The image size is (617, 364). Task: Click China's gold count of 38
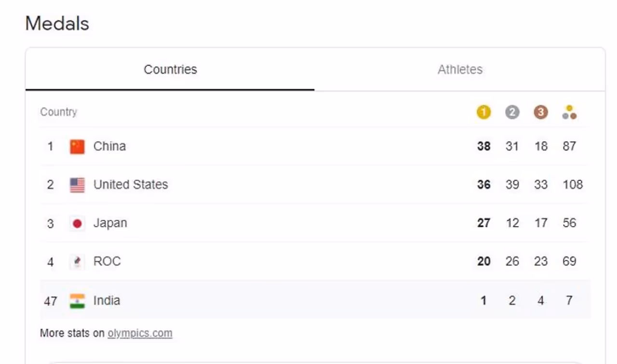(x=483, y=146)
